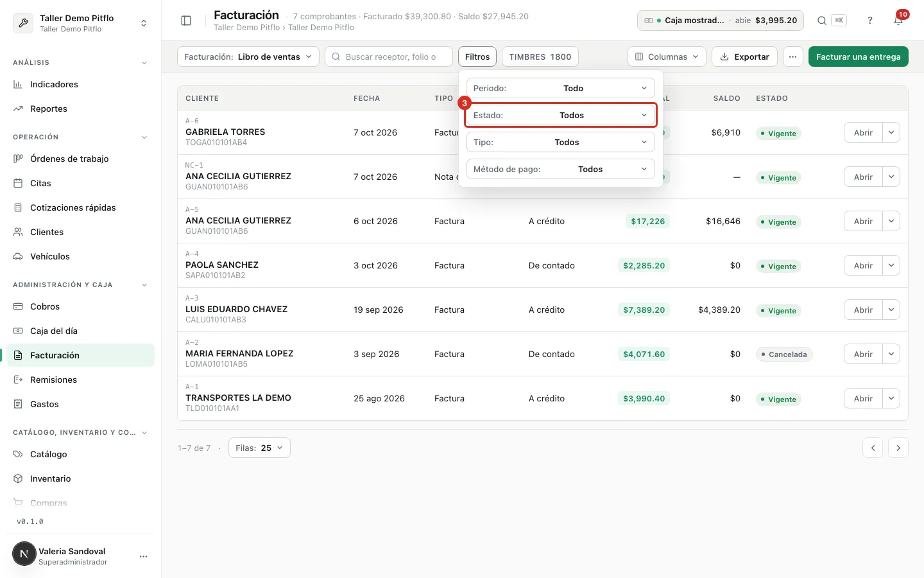924x578 pixels.
Task: Click Facturar una entrega
Action: 858,57
